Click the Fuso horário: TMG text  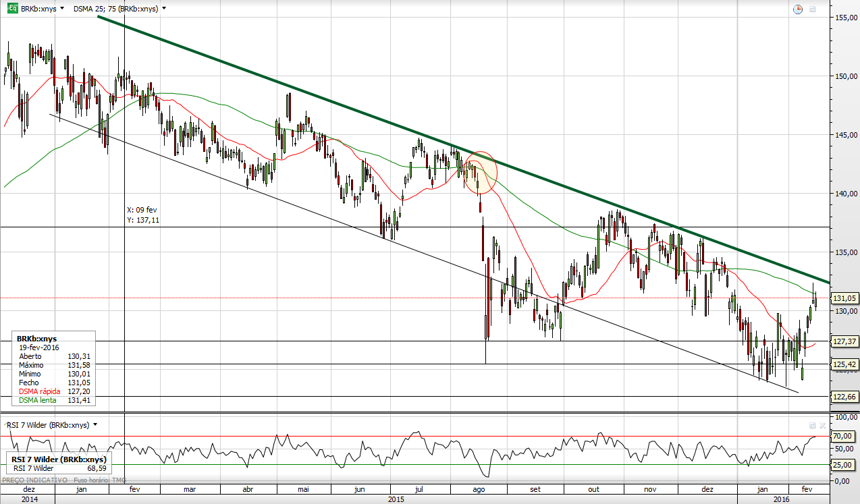tap(99, 480)
